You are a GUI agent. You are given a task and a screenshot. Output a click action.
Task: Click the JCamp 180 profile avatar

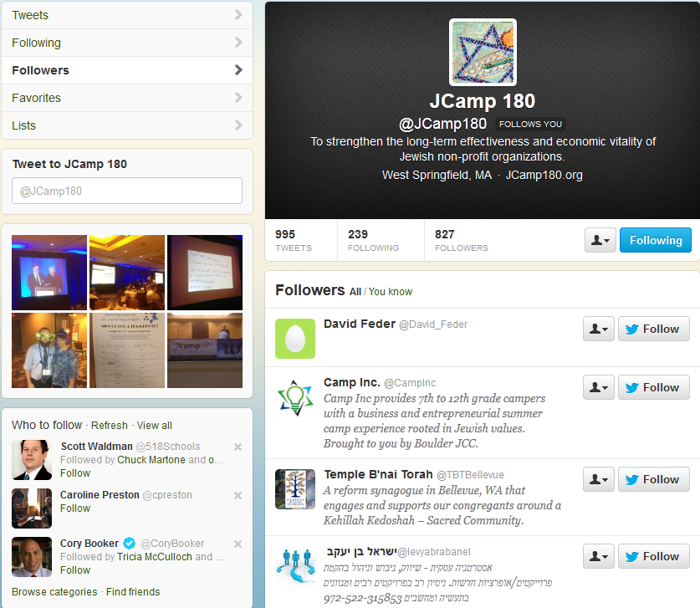pyautogui.click(x=483, y=52)
